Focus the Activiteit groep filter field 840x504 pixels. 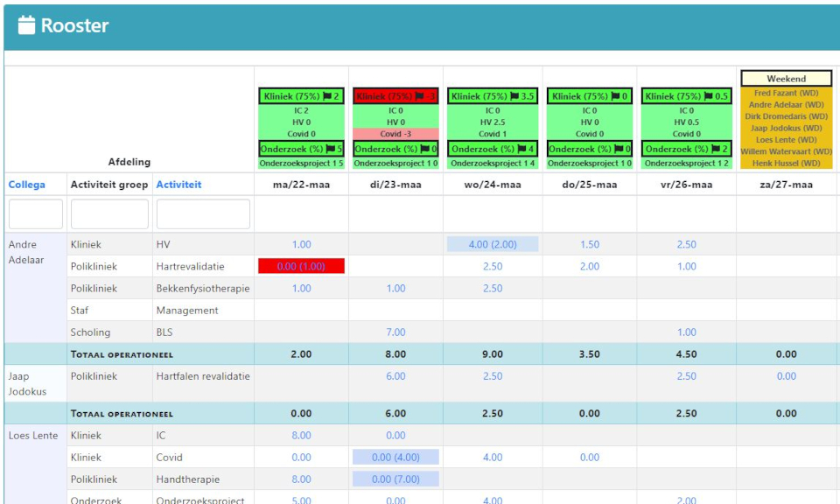coord(109,214)
